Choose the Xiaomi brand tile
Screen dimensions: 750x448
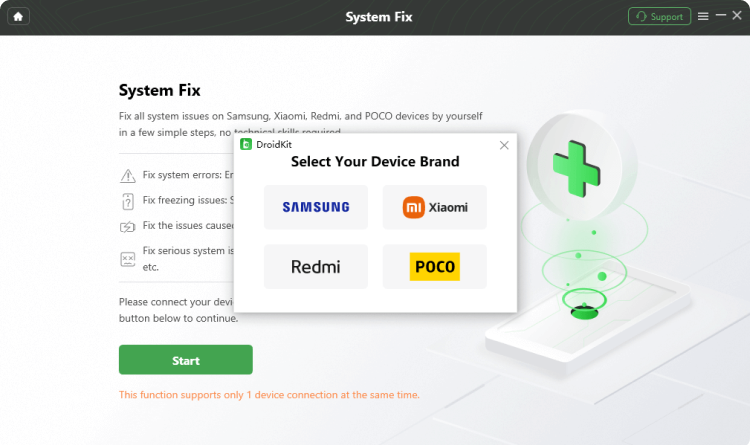coord(434,207)
